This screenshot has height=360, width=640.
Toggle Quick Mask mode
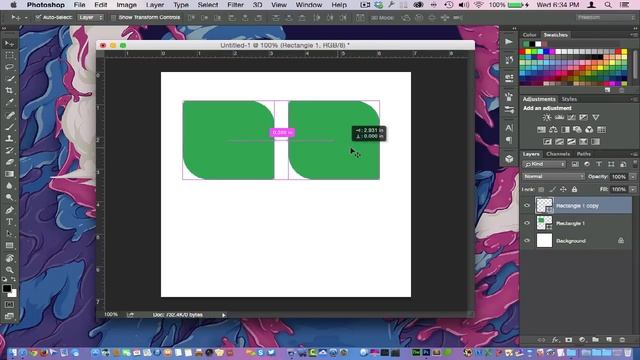(9, 304)
